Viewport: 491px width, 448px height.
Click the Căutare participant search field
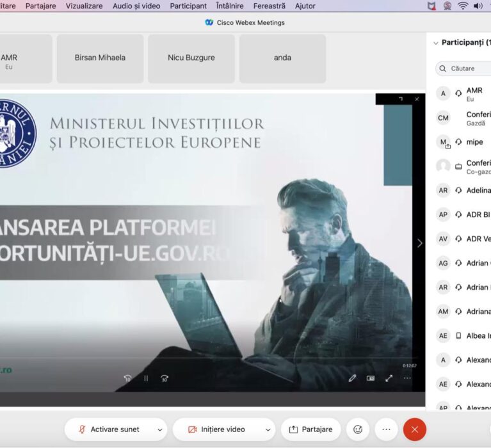click(x=463, y=68)
